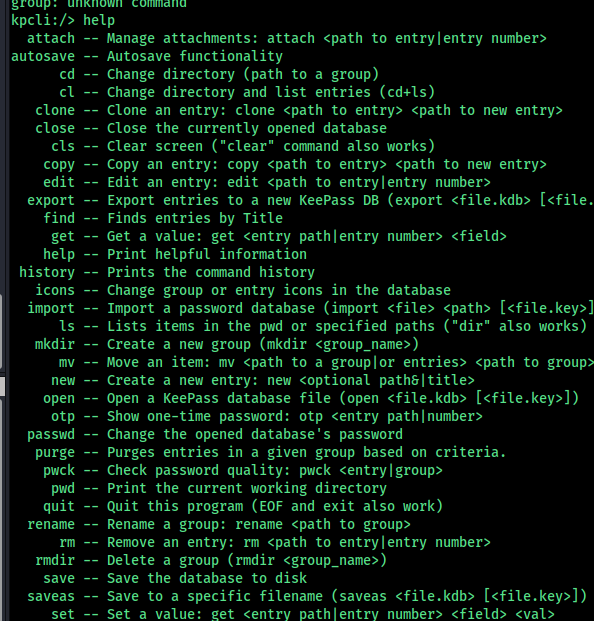Click the 'rmdir' command entry

(x=55, y=560)
